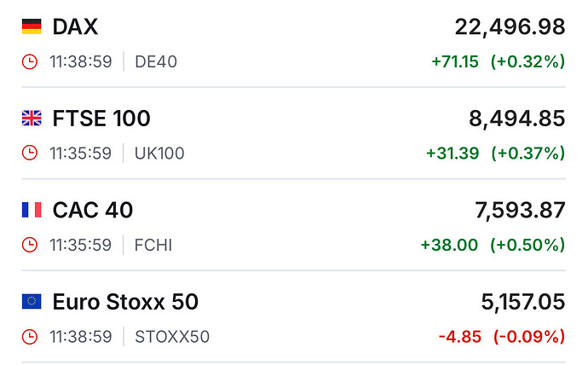The image size is (588, 365).
Task: Select the DE40 ticker symbol
Action: (x=156, y=61)
